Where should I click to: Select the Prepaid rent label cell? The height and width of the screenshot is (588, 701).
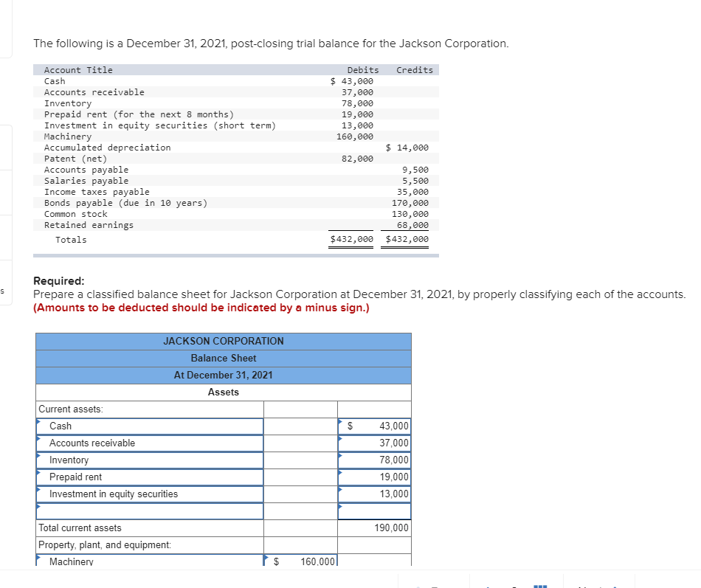148,477
